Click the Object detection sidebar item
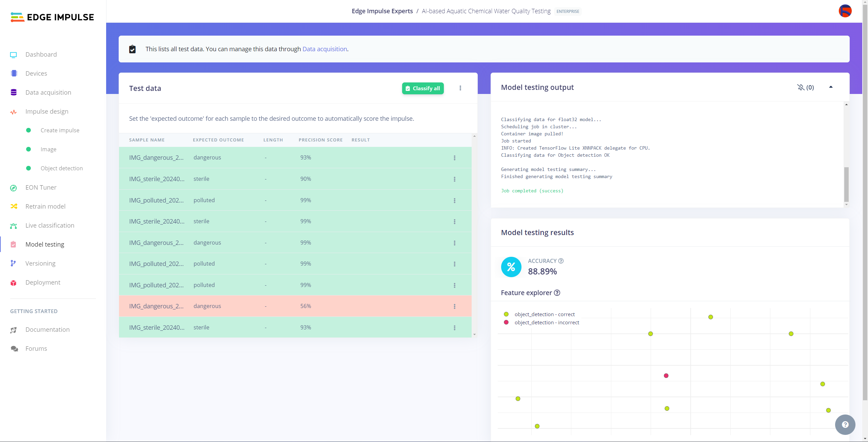The image size is (868, 442). [61, 168]
